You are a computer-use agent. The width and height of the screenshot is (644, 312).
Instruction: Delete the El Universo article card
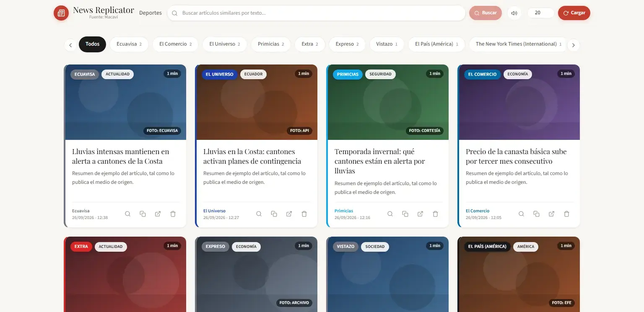[304, 214]
